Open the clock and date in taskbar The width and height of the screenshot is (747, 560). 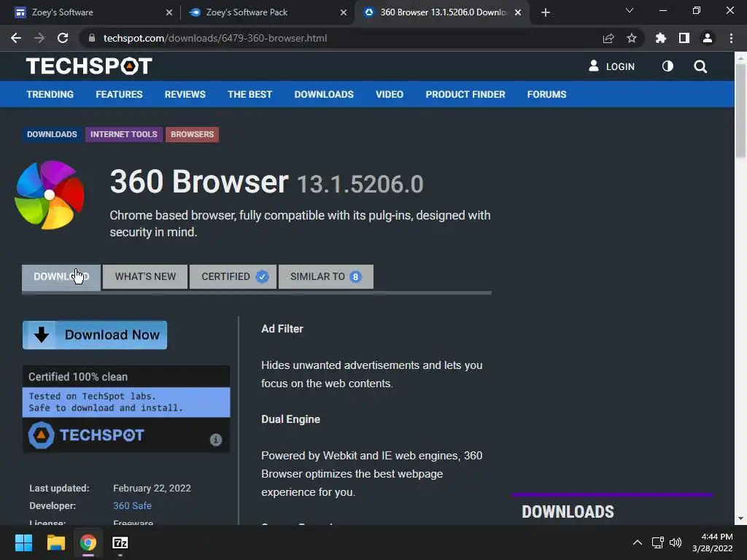[x=712, y=542]
